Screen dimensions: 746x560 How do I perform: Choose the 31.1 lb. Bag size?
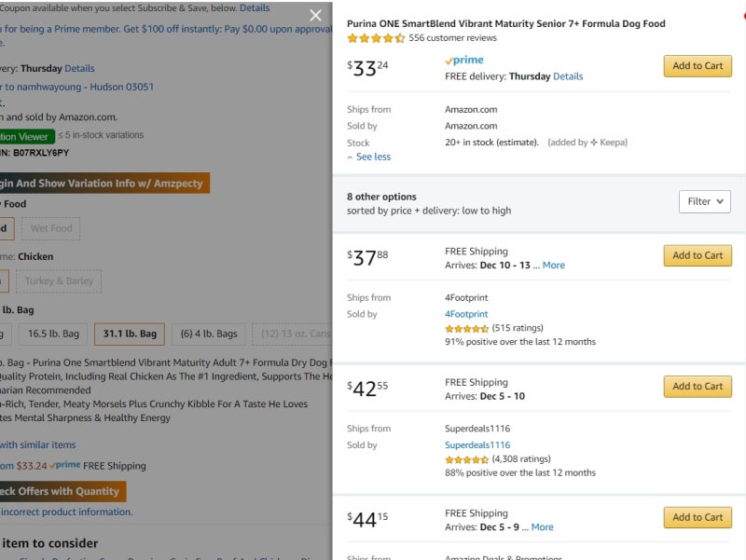pos(130,334)
